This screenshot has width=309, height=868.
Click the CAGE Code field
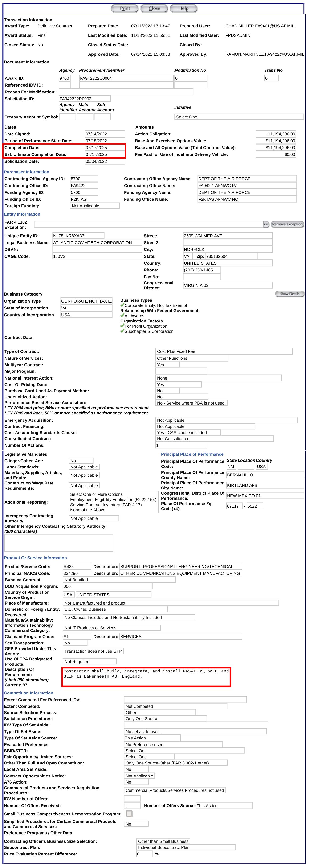(x=97, y=256)
